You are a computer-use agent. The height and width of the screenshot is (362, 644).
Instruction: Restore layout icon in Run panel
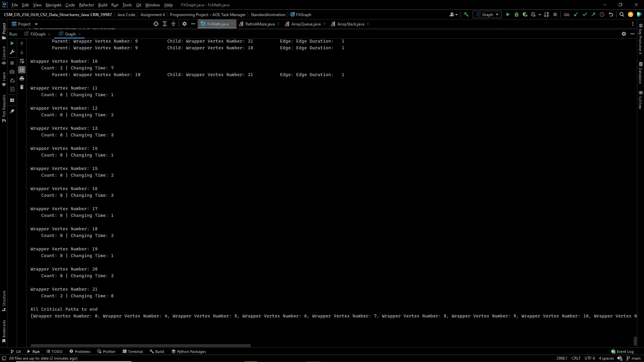pos(12,100)
